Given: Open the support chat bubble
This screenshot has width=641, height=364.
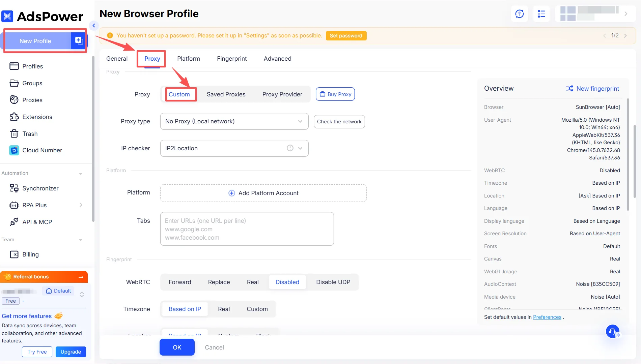Looking at the screenshot, I should [612, 331].
